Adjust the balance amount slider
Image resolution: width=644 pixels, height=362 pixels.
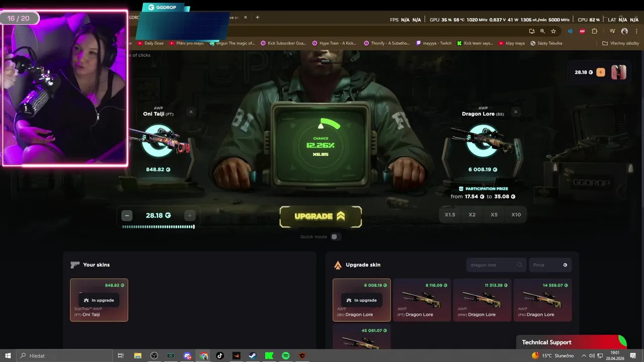pos(158,227)
